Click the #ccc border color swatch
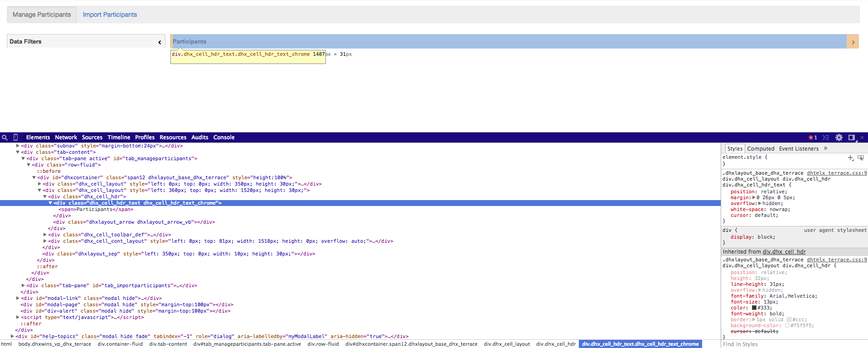This screenshot has height=348, width=868. pos(789,319)
